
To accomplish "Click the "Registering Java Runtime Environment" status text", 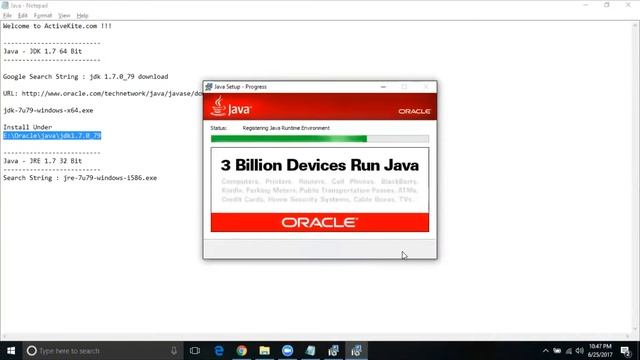I will (286, 128).
